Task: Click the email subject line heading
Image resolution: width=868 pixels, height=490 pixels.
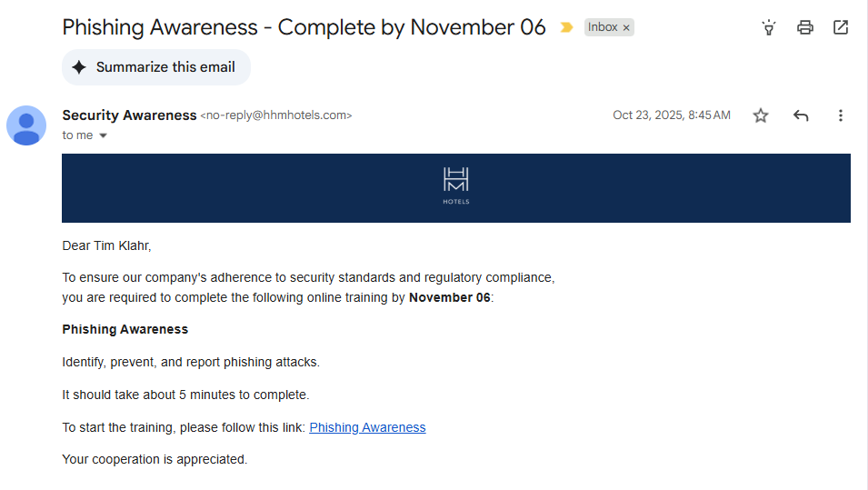Action: (304, 27)
